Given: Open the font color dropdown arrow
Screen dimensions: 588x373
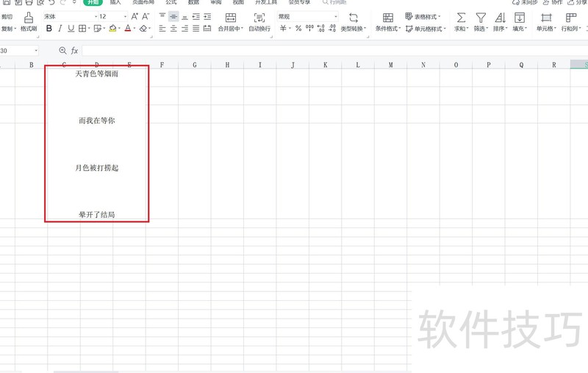Looking at the screenshot, I should coord(135,29).
